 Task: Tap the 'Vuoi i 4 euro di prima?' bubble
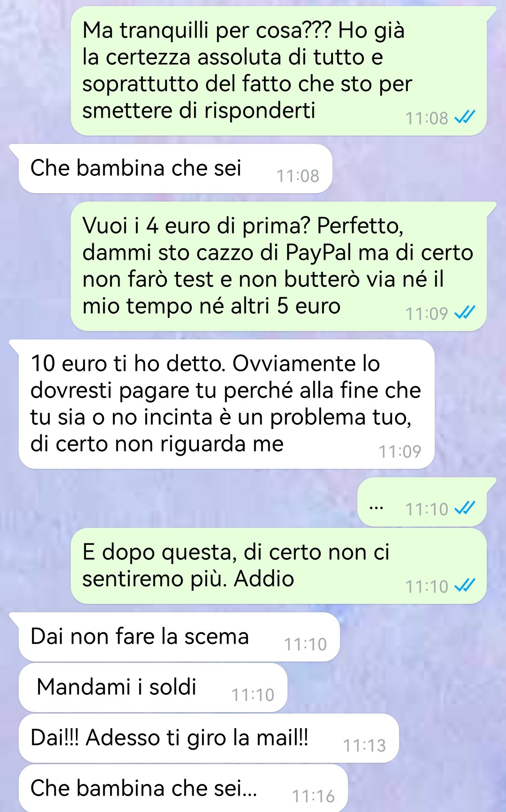pos(279,266)
